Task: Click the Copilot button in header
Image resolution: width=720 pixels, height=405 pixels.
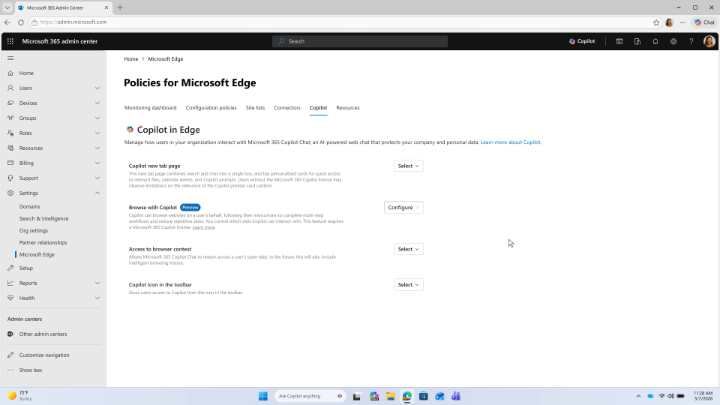Action: pos(582,41)
